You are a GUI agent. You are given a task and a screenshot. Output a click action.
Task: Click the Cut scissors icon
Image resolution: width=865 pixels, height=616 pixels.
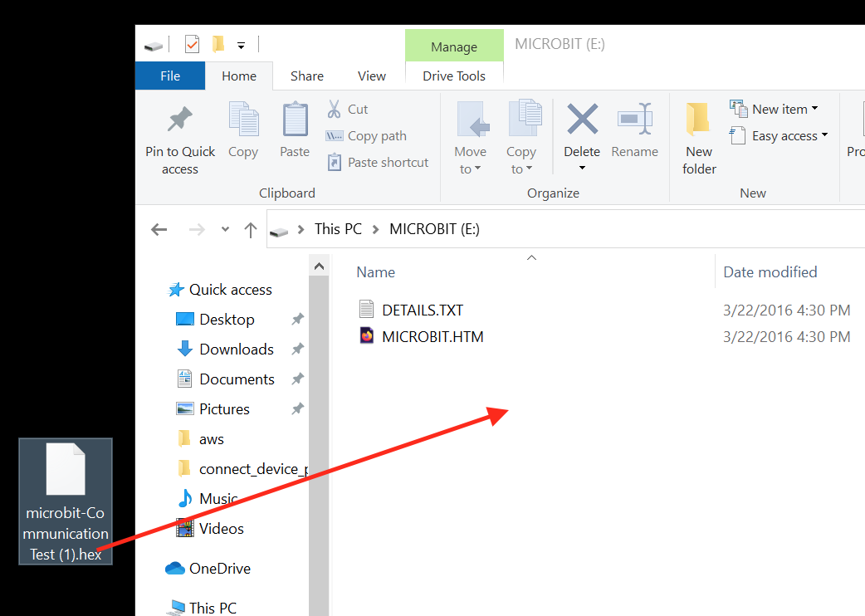coord(334,110)
